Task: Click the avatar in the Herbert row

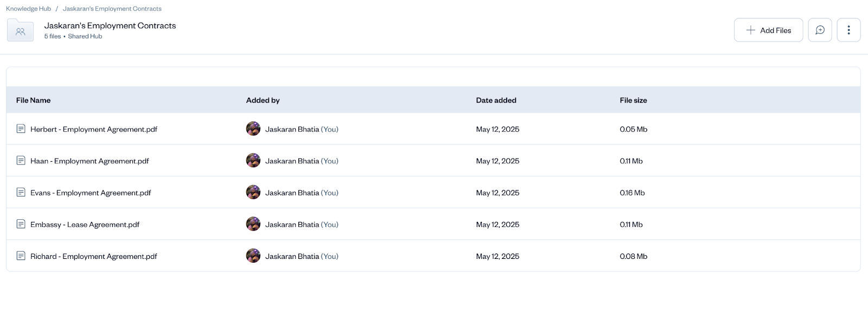Action: (253, 129)
